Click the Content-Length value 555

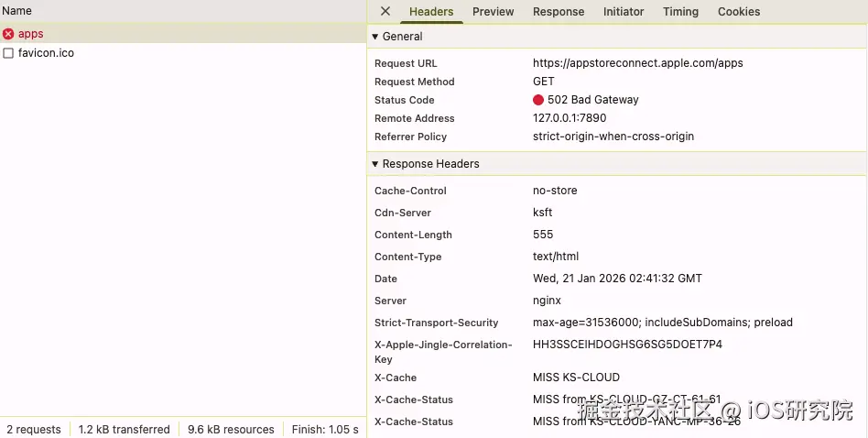click(543, 235)
